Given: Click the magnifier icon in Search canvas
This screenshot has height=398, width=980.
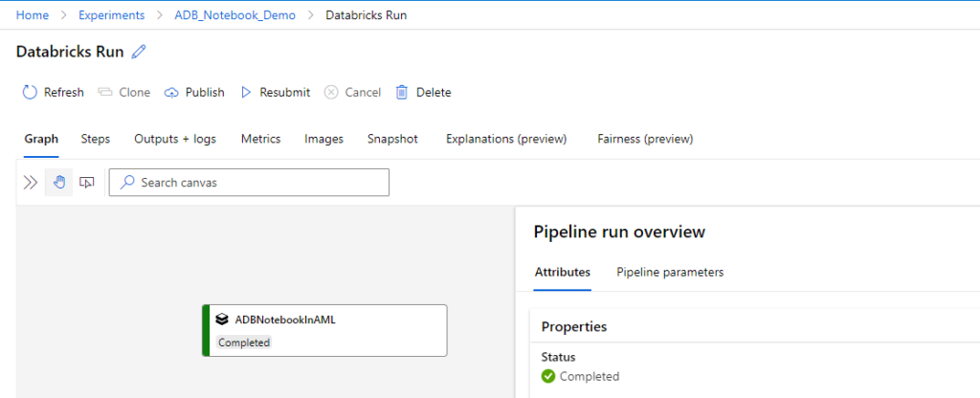Looking at the screenshot, I should 127,183.
